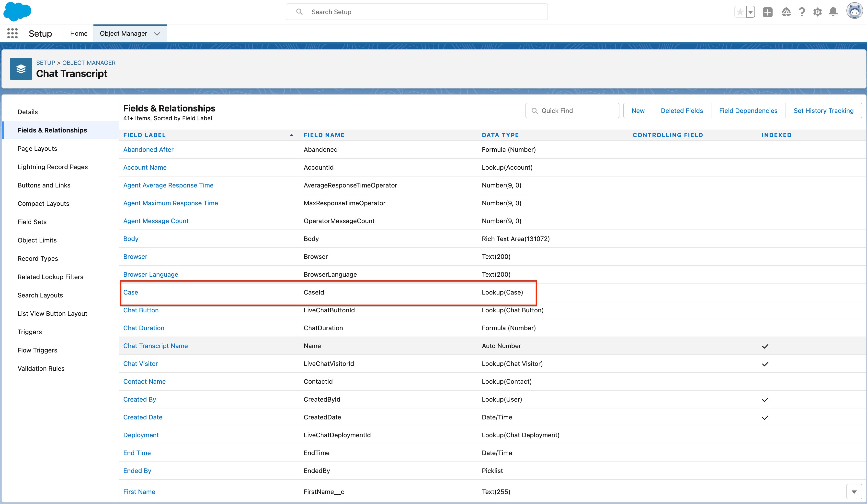Screen dimensions: 867x504
Task: Click the Chat Transcript object layers icon
Action: pyautogui.click(x=21, y=69)
